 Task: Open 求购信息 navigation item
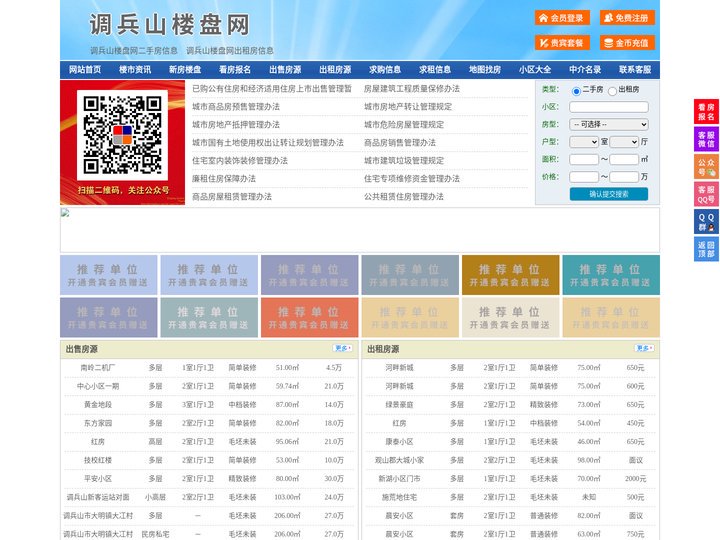coord(385,70)
